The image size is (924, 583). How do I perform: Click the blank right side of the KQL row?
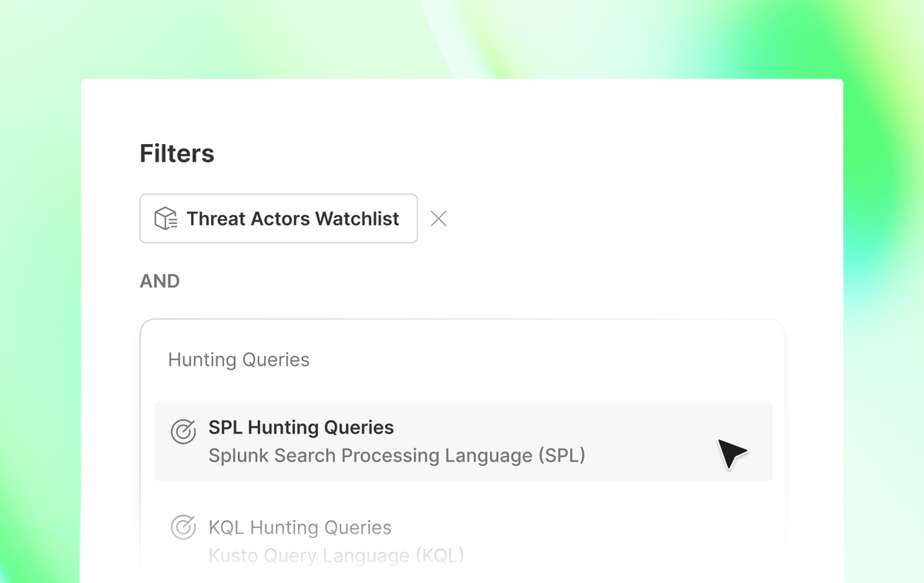pos(616,539)
